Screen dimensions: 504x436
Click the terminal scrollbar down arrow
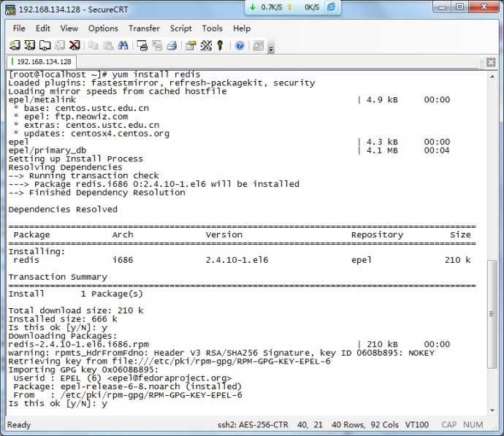pyautogui.click(x=492, y=410)
